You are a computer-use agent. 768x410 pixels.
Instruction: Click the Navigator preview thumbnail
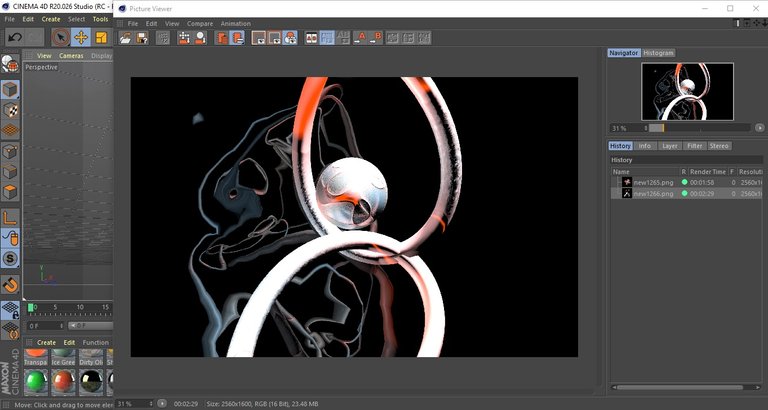(x=687, y=91)
